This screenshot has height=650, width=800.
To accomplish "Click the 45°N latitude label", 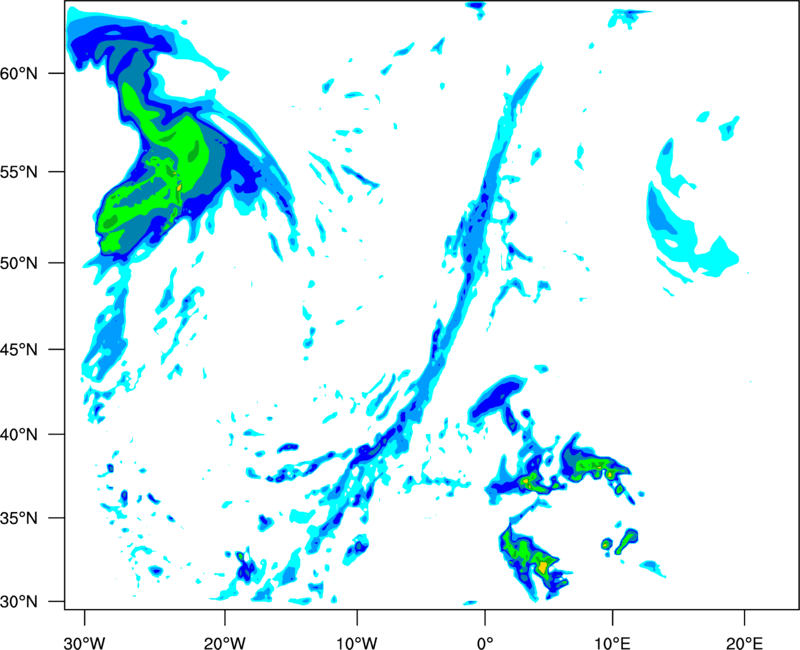I will [19, 350].
